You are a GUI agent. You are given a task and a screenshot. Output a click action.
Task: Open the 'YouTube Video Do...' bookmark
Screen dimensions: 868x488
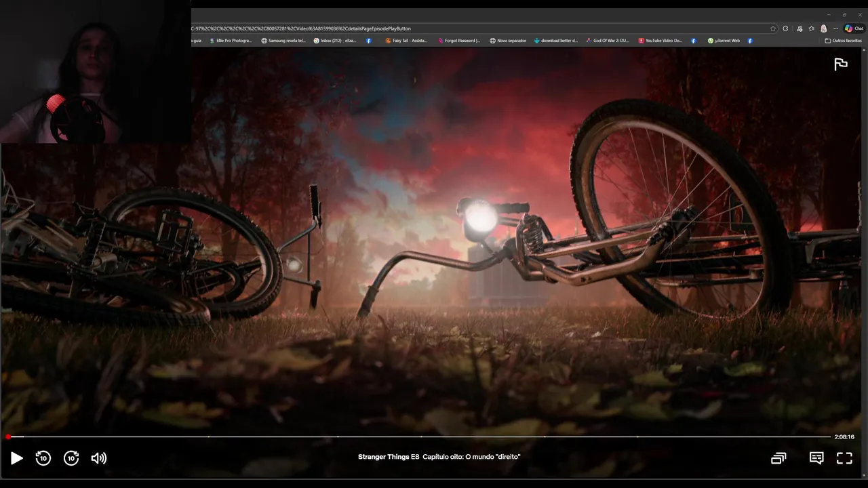[660, 41]
